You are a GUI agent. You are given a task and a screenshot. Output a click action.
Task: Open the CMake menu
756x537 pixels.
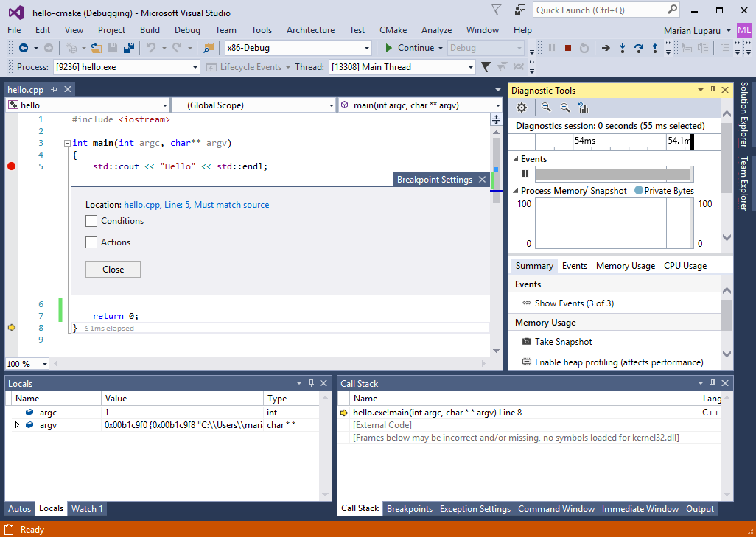(393, 30)
